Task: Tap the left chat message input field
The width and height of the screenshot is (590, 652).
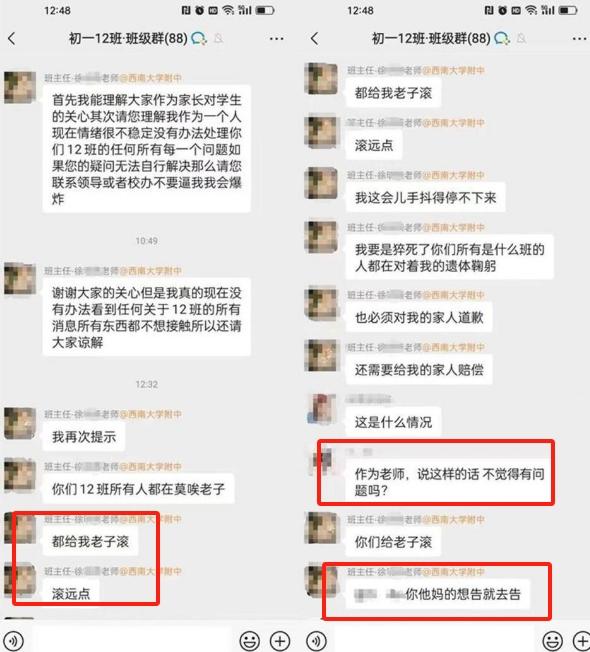Action: 131,640
